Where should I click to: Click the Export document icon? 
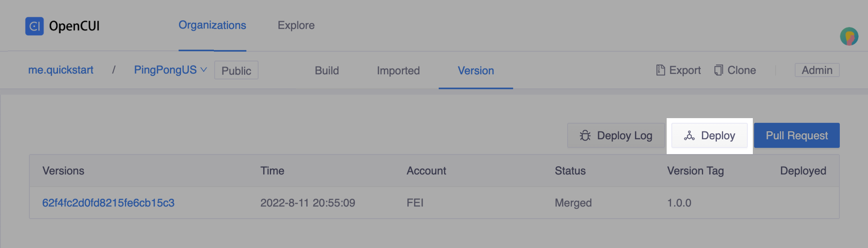click(660, 70)
